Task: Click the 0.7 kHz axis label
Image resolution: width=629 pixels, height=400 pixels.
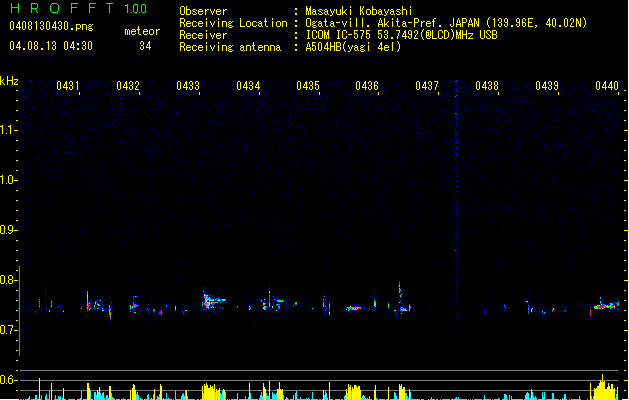Action: tap(8, 330)
